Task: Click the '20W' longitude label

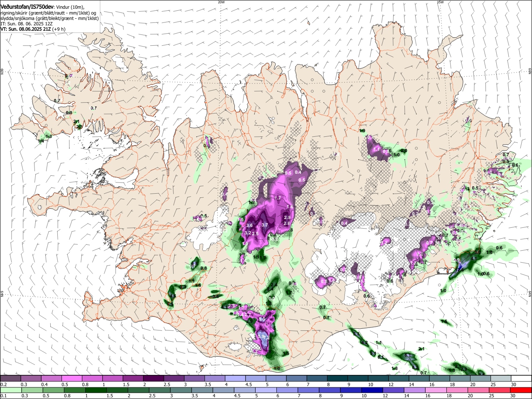Action: [221, 2]
